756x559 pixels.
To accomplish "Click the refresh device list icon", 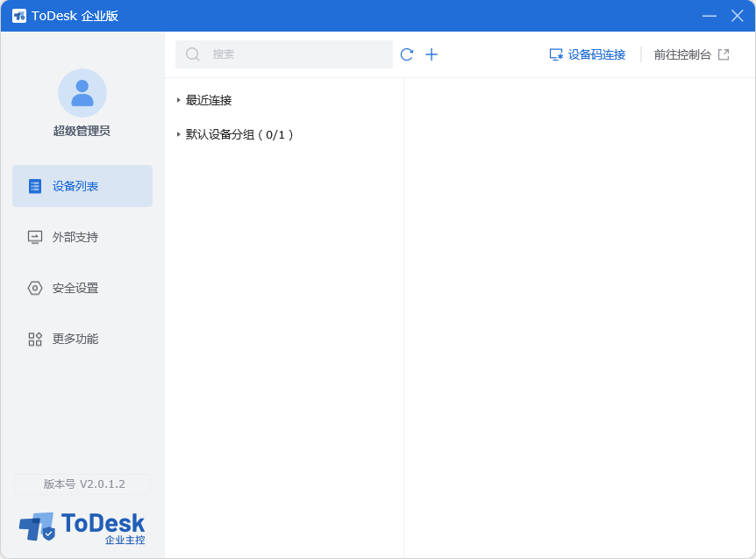I will point(407,54).
